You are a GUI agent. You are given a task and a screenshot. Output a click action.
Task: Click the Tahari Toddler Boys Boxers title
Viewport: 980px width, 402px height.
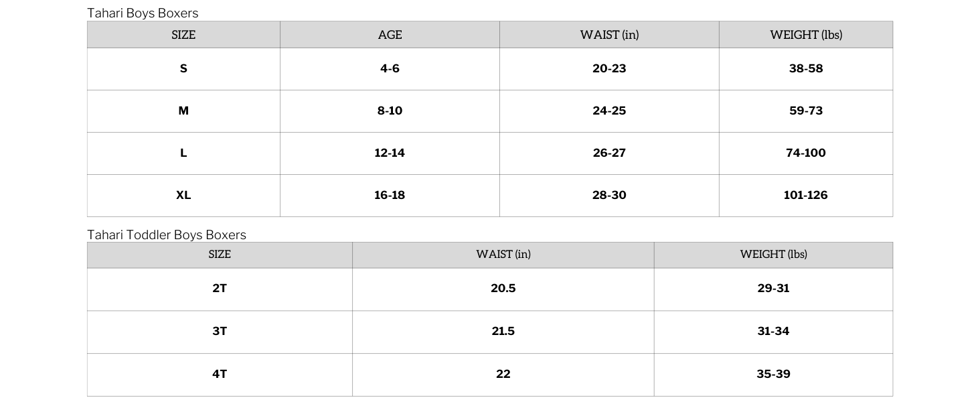[167, 235]
